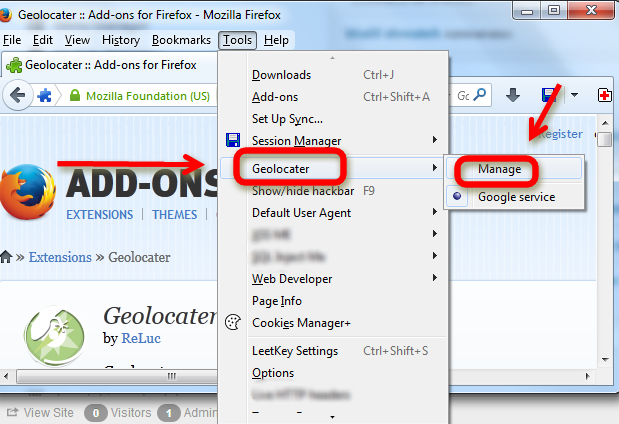Click the search magnifier icon

[x=480, y=96]
